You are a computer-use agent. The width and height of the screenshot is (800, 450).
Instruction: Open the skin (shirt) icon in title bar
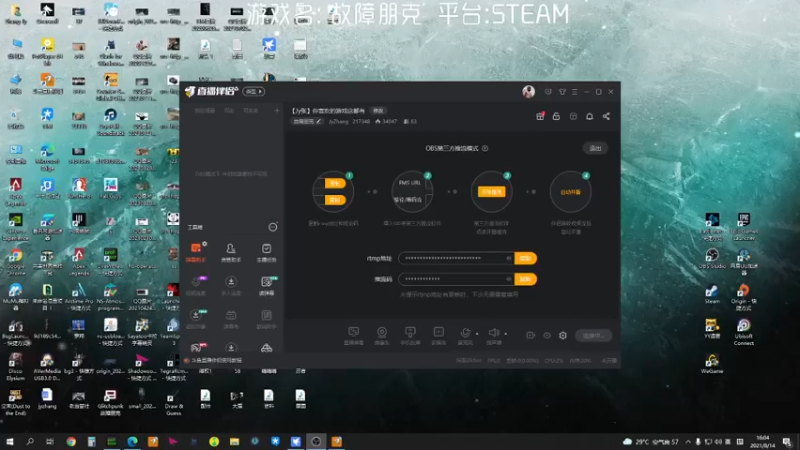pyautogui.click(x=562, y=92)
